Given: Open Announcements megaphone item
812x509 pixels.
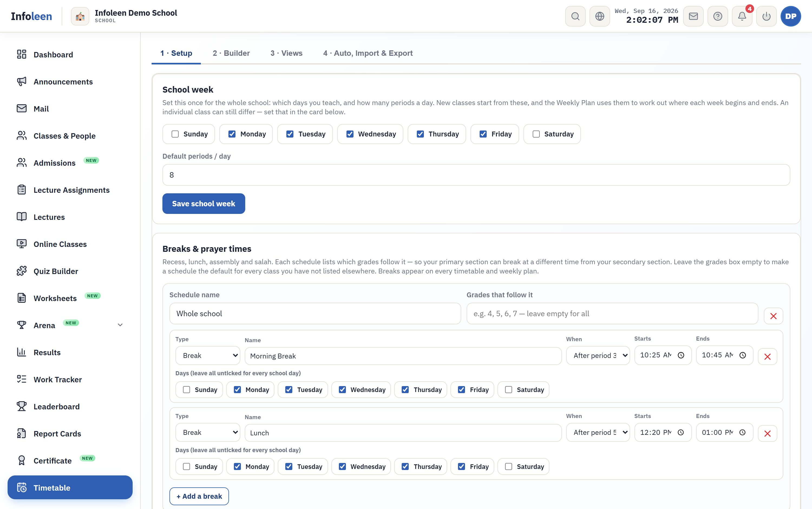Looking at the screenshot, I should point(70,81).
